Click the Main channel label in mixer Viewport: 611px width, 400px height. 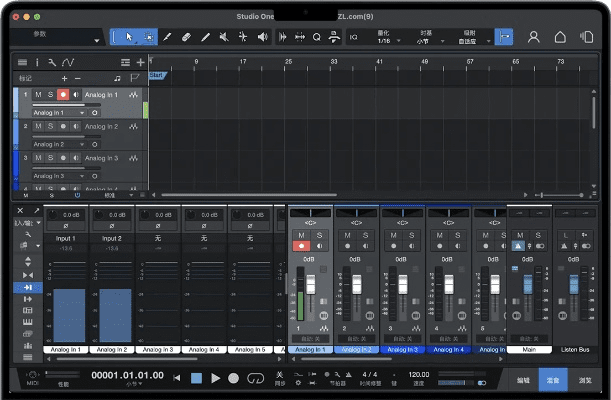pos(529,350)
